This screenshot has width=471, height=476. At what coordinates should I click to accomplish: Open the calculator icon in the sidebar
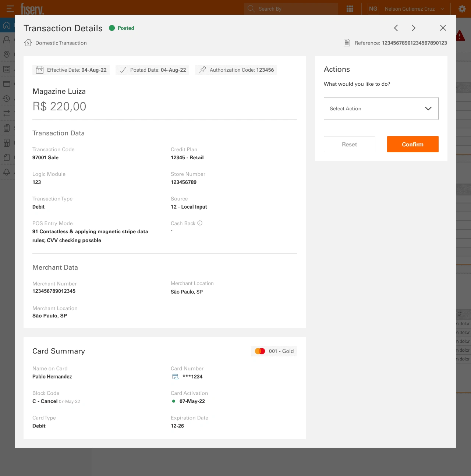[x=7, y=143]
